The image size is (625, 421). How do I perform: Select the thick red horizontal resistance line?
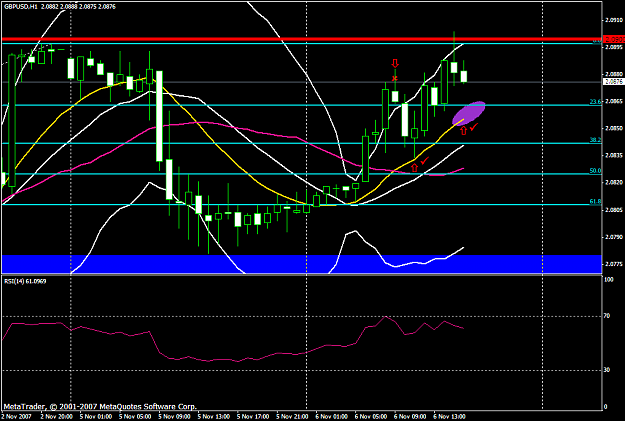(x=301, y=39)
